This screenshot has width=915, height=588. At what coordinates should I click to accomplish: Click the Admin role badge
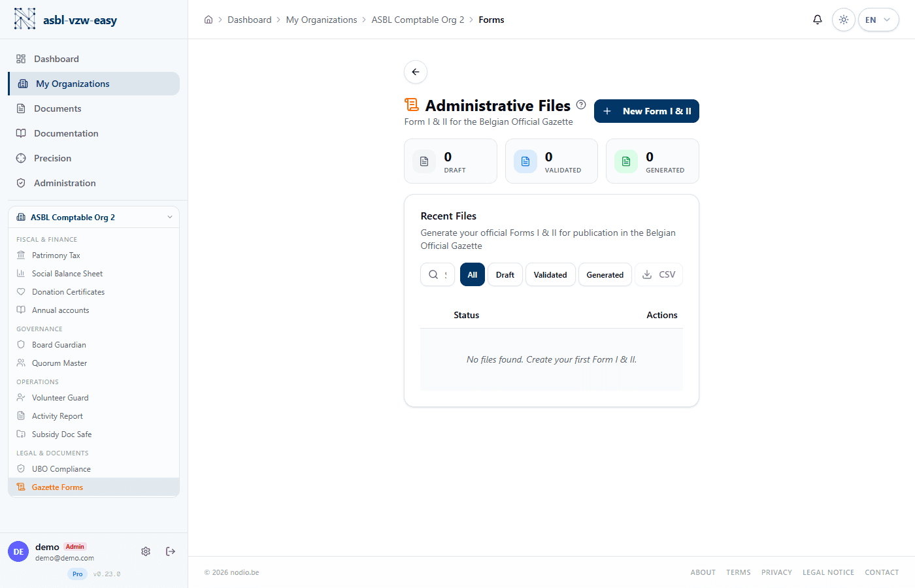click(x=75, y=547)
